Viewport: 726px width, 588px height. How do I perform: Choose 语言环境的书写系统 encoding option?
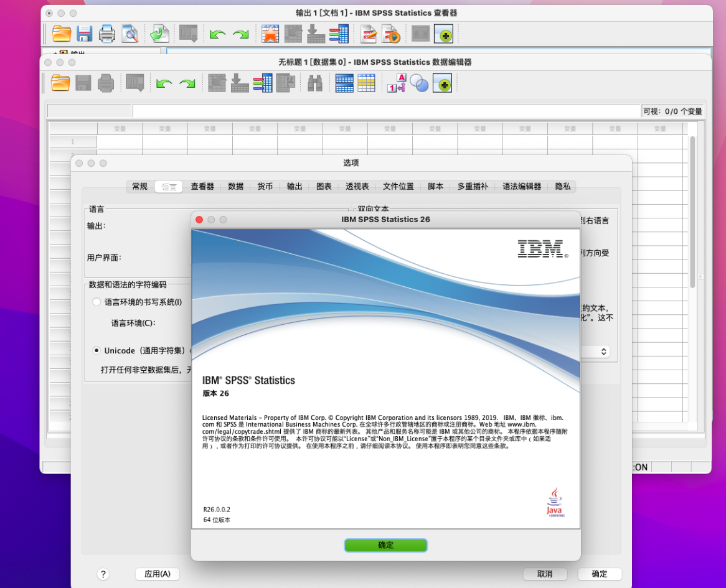[97, 301]
